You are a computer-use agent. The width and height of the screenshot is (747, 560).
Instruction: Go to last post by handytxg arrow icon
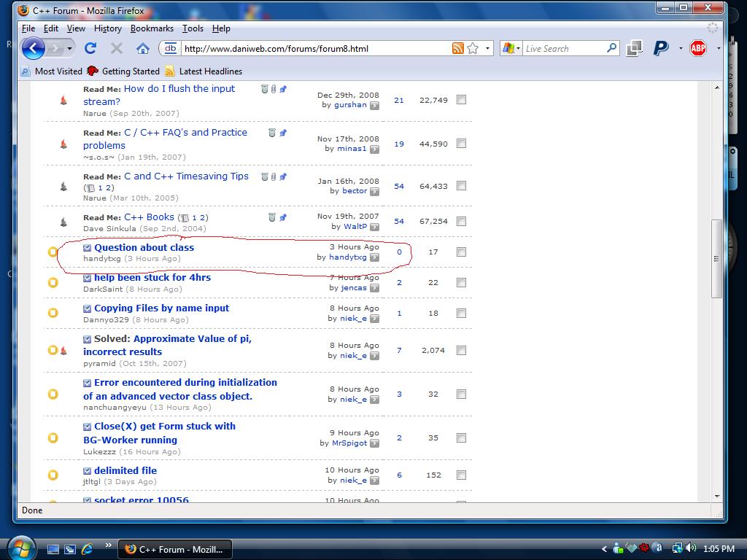[375, 257]
